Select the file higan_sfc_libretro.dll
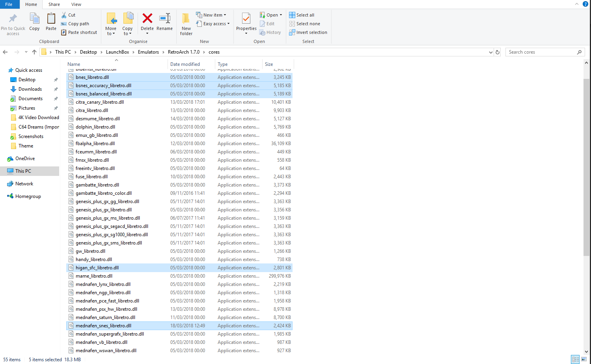591x364 pixels. 179,268
